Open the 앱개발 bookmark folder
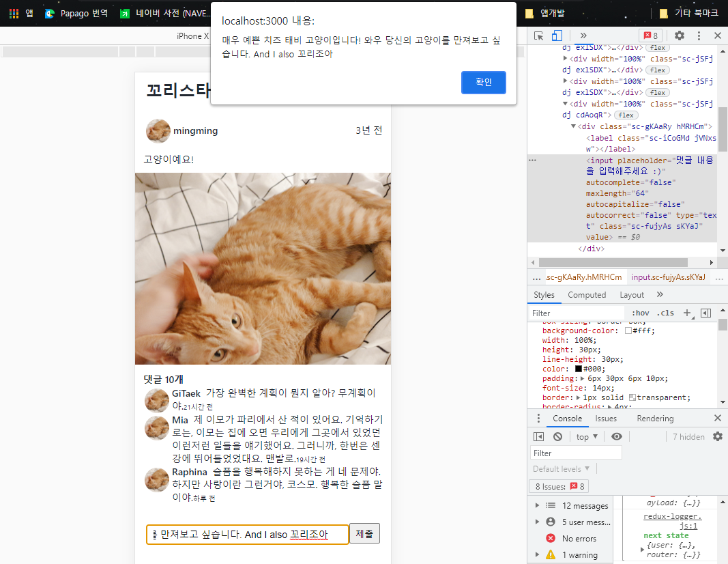 point(544,14)
